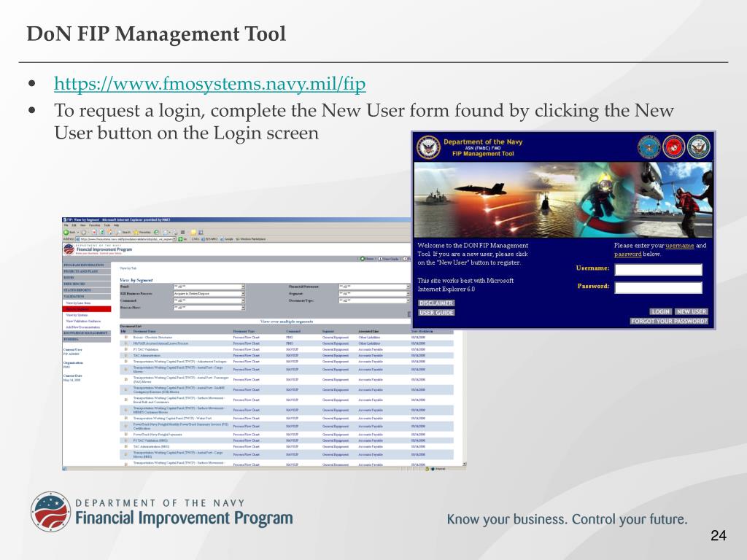The image size is (747, 560).
Task: Click edit icon for FY TAC Validation
Action: pyautogui.click(x=125, y=349)
